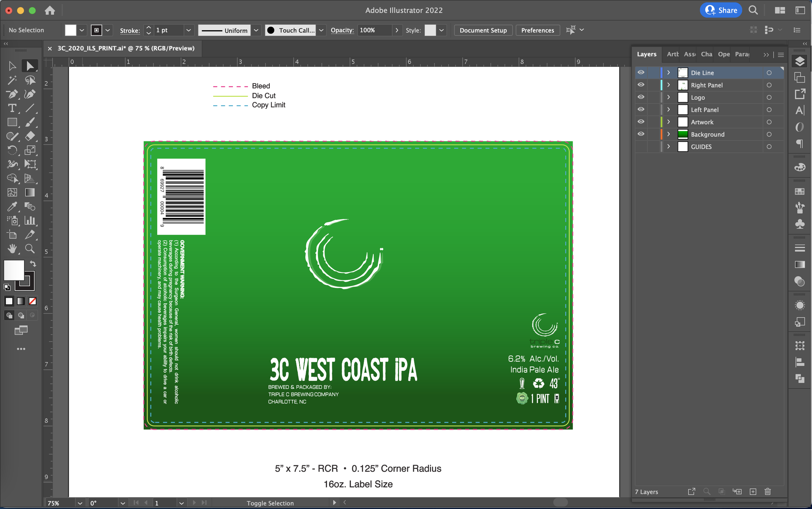Open the zoom level dropdown
This screenshot has width=812, height=509.
80,503
